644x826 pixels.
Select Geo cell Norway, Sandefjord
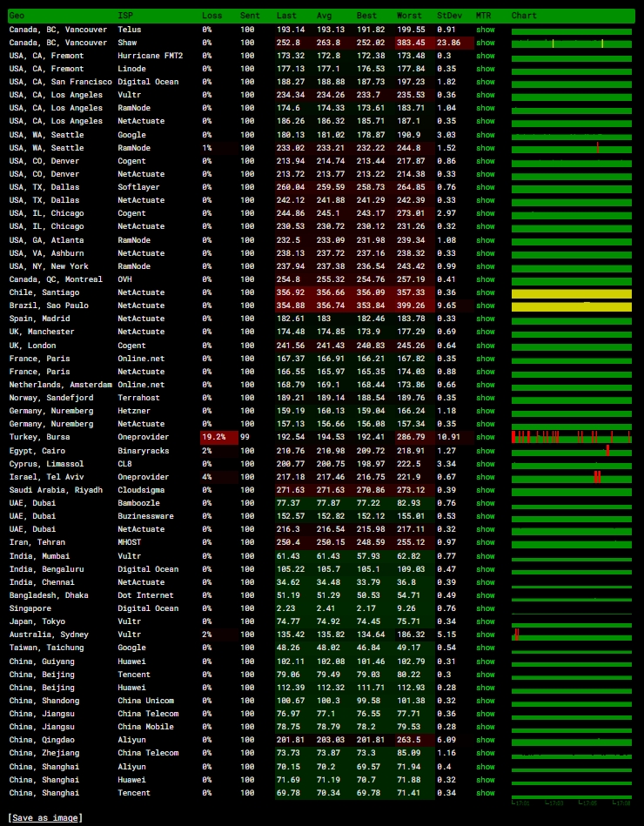click(51, 399)
